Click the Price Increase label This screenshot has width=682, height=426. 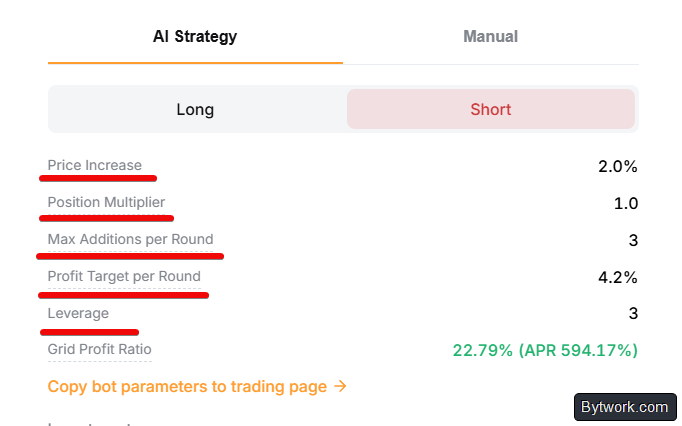coord(95,165)
